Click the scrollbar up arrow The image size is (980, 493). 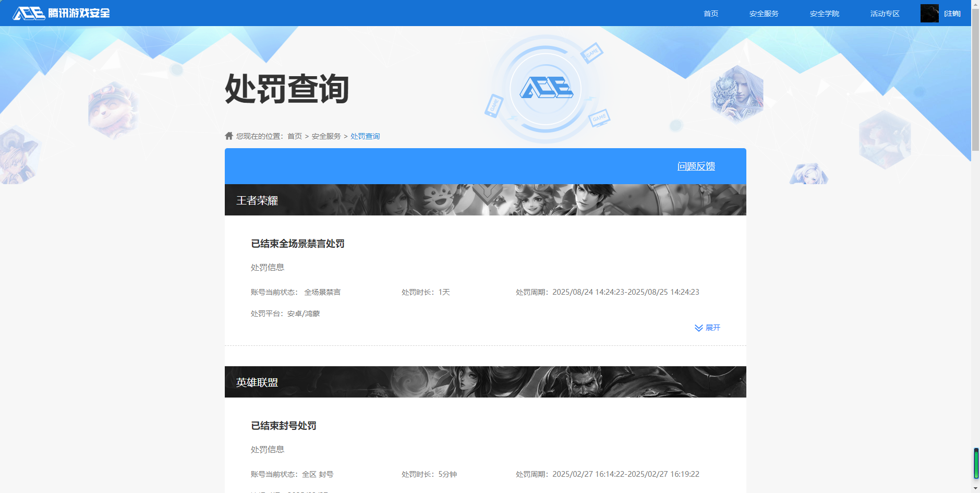[x=975, y=4]
